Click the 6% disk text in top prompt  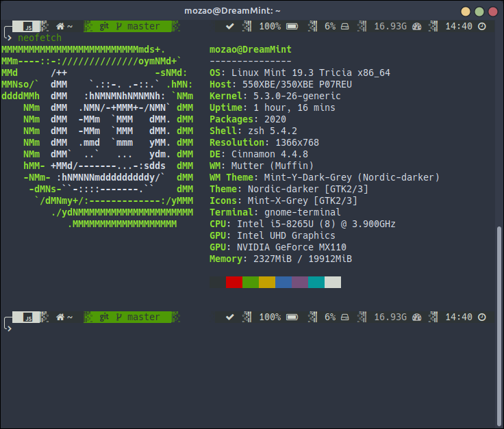click(330, 26)
